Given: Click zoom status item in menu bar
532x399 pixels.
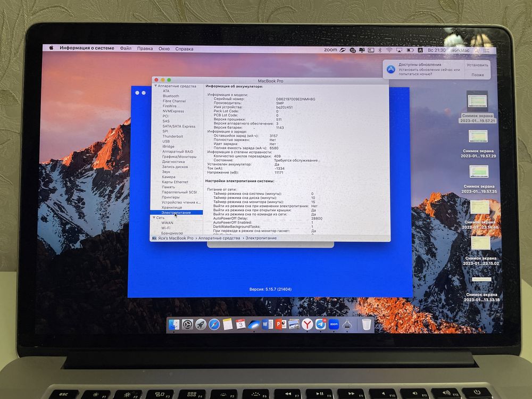Looking at the screenshot, I should point(330,50).
